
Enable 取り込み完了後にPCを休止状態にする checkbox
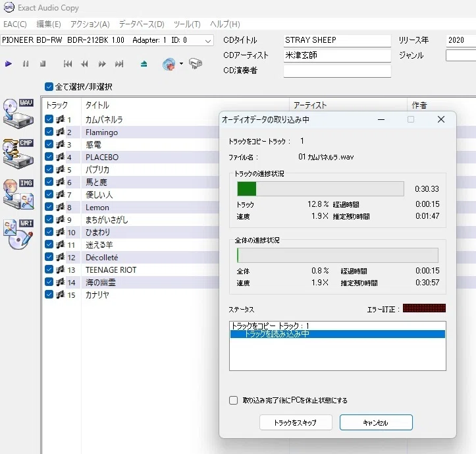click(x=233, y=400)
